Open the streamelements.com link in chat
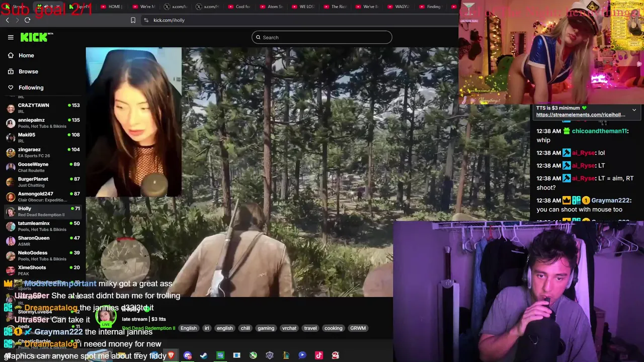 pyautogui.click(x=581, y=115)
